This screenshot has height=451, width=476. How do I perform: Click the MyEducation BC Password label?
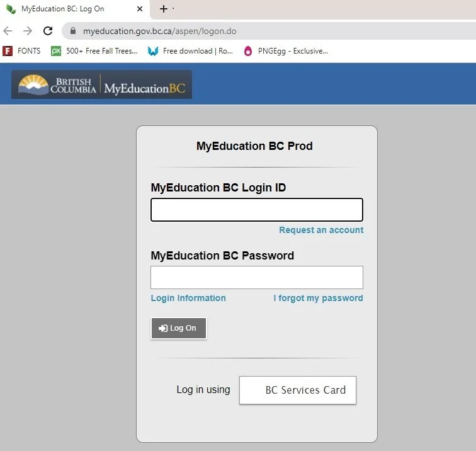pyautogui.click(x=222, y=256)
